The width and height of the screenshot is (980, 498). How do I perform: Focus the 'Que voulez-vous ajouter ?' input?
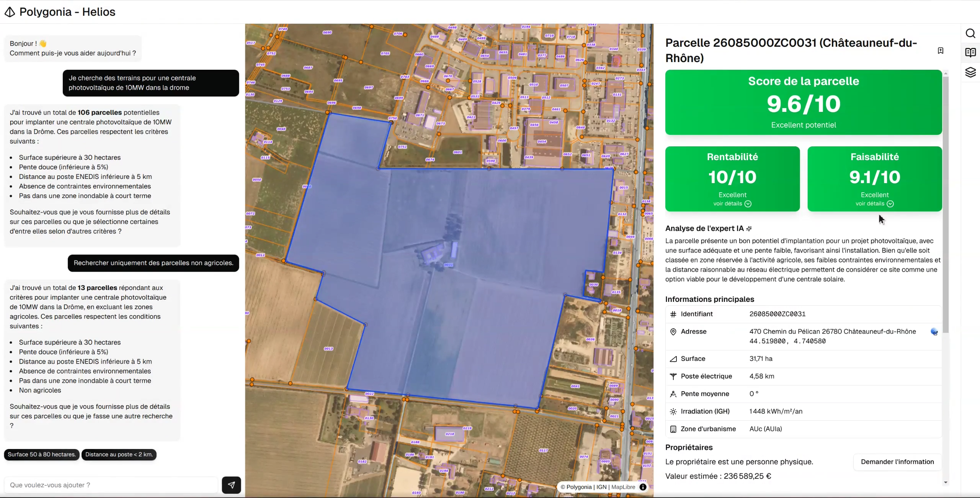[x=111, y=485]
